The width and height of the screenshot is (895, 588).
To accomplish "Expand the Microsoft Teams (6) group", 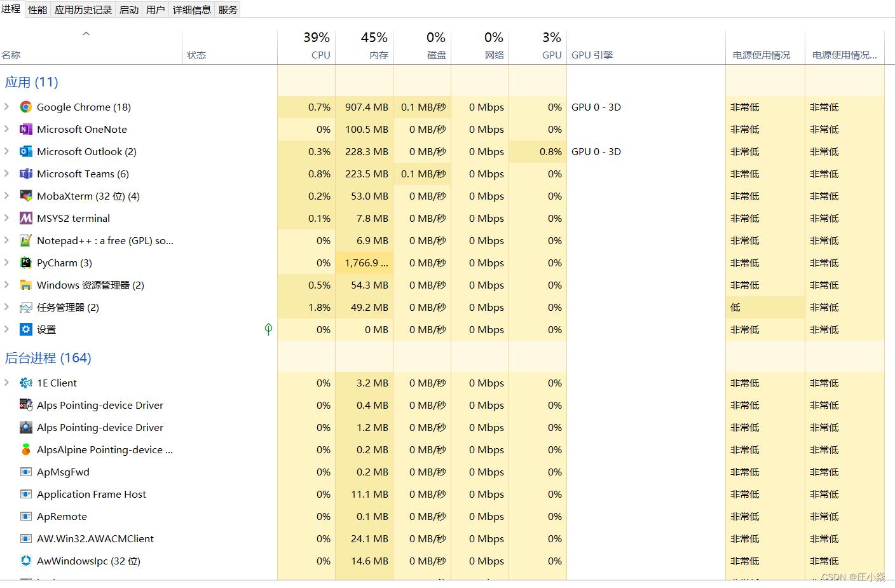I will click(6, 174).
